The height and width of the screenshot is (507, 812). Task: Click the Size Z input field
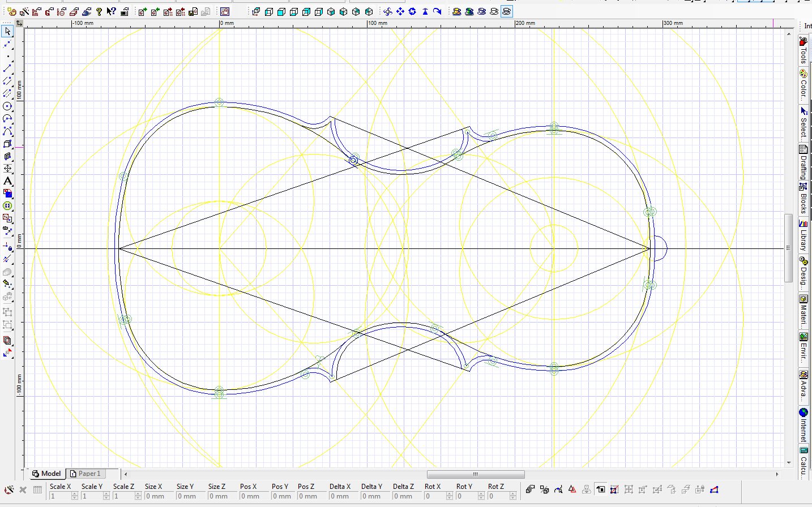(x=223, y=496)
